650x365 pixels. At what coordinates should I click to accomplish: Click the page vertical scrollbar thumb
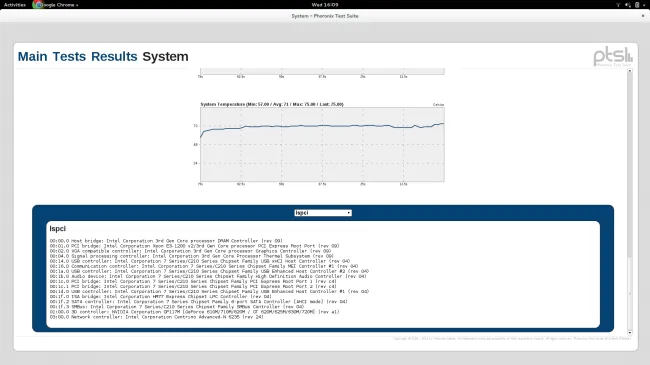pyautogui.click(x=630, y=165)
